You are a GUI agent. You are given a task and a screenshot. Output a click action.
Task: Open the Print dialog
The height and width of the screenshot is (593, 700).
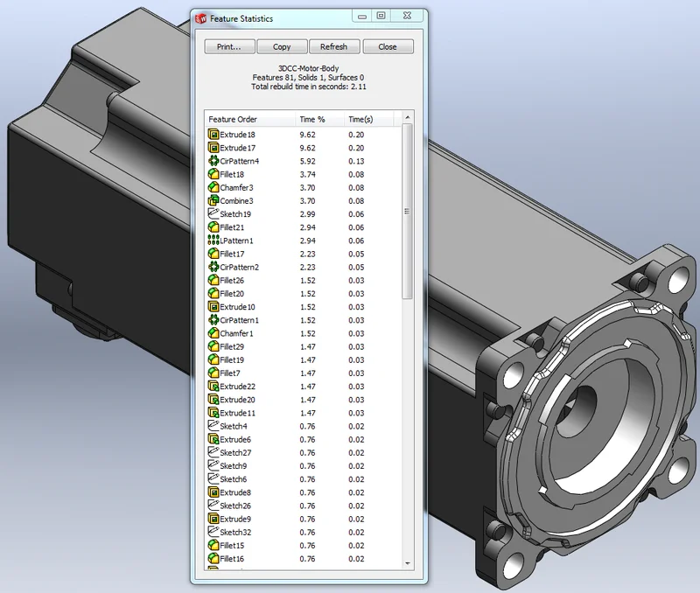point(229,46)
